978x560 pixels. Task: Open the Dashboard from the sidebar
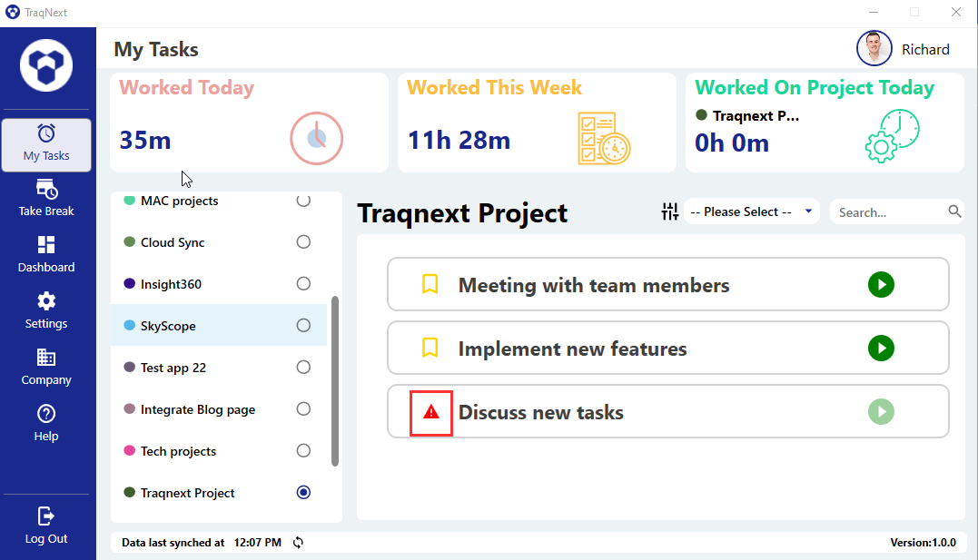click(x=45, y=254)
